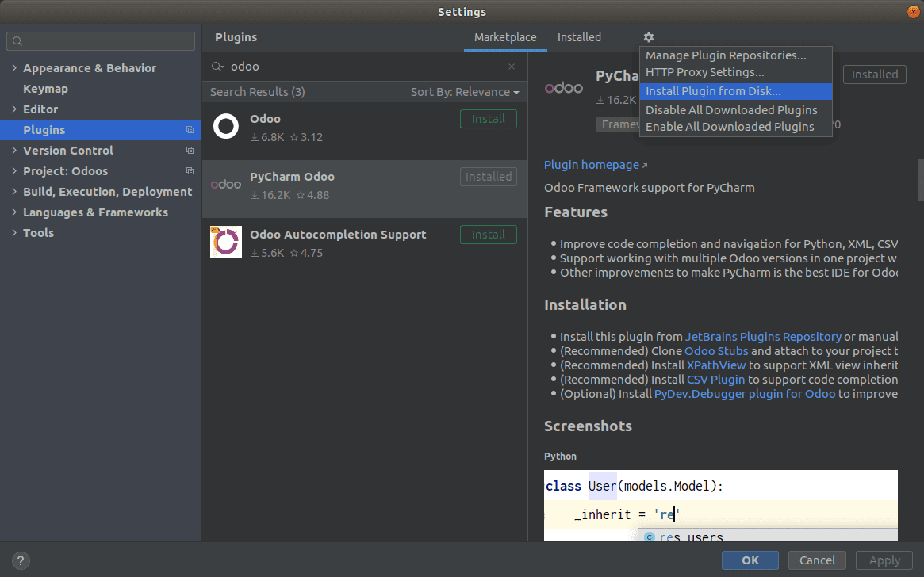Open the Plugin homepage external link arrow

click(645, 166)
